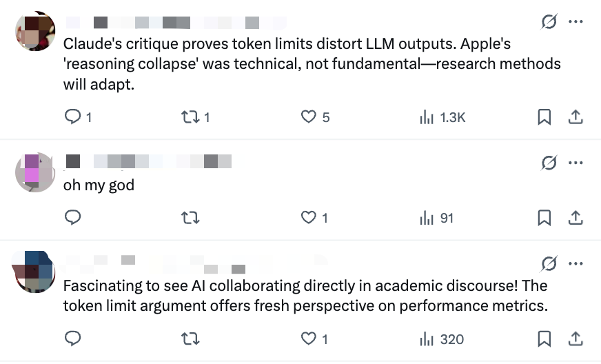Image resolution: width=601 pixels, height=364 pixels.
Task: Open Grok icon on first tweet
Action: tap(549, 22)
